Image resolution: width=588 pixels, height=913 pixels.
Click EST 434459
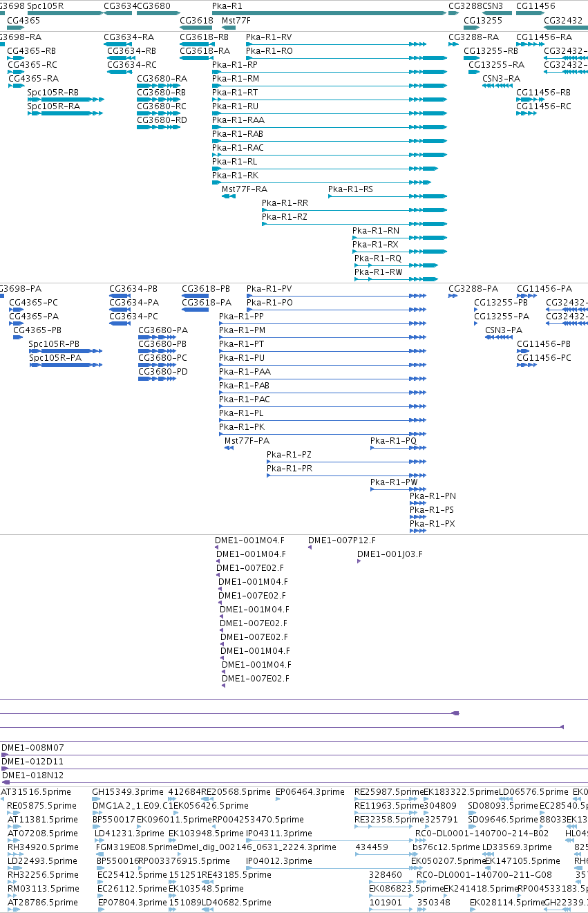pyautogui.click(x=372, y=847)
